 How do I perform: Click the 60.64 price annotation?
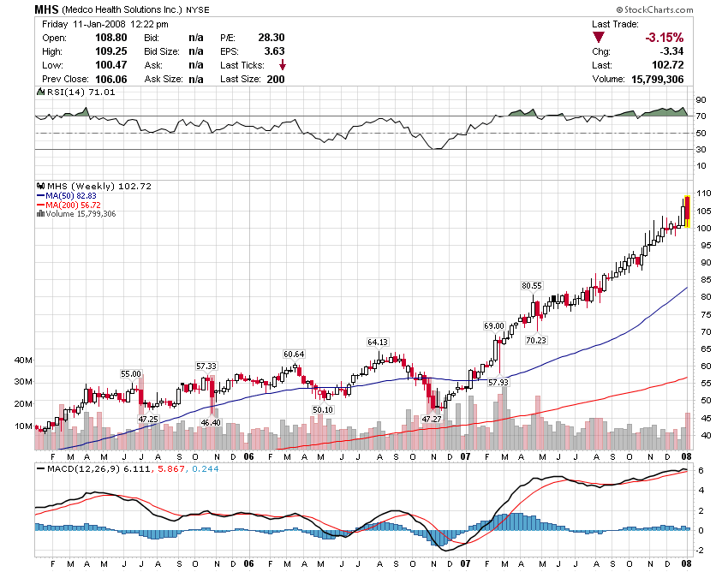294,355
